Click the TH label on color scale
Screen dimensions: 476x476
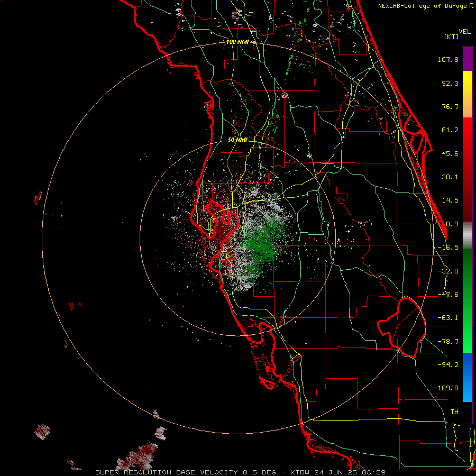pyautogui.click(x=454, y=412)
